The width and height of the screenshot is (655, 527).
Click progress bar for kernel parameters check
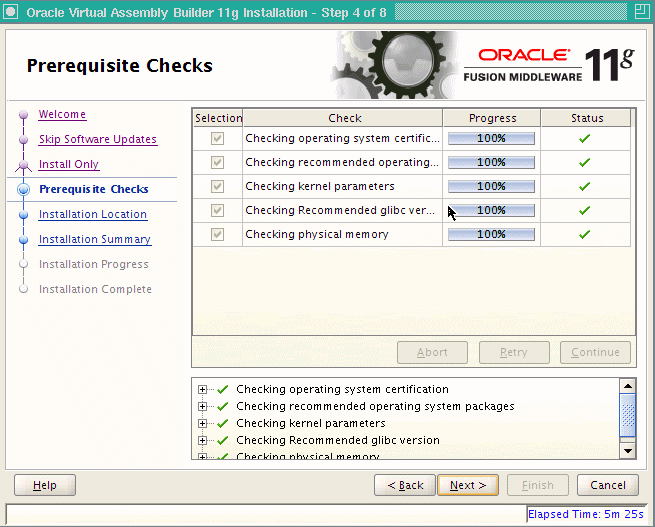491,186
